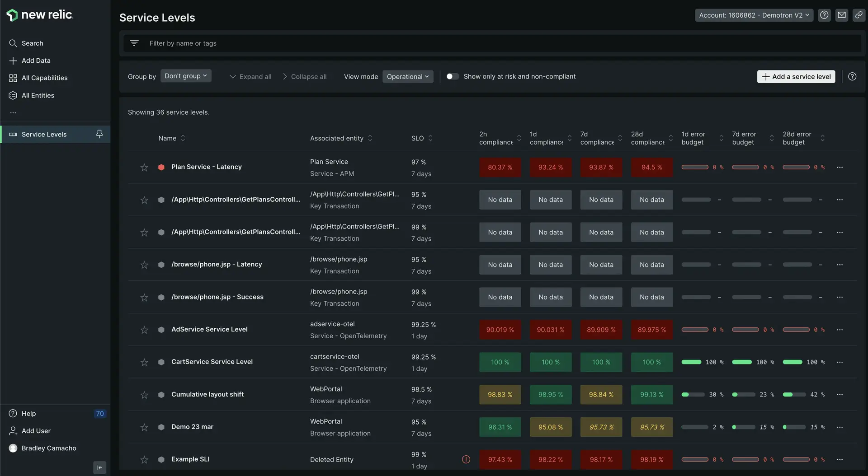Image resolution: width=868 pixels, height=476 pixels.
Task: Open more options for CartService Service Level
Action: (840, 362)
